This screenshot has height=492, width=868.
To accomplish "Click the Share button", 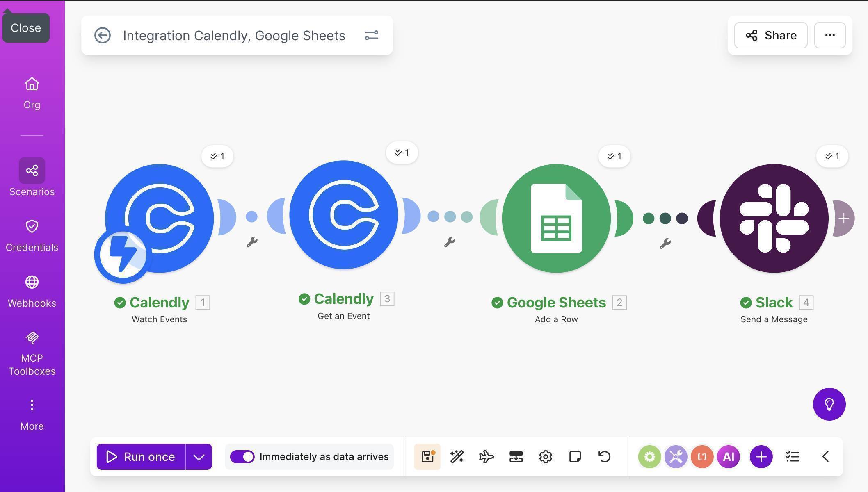I will pyautogui.click(x=770, y=35).
